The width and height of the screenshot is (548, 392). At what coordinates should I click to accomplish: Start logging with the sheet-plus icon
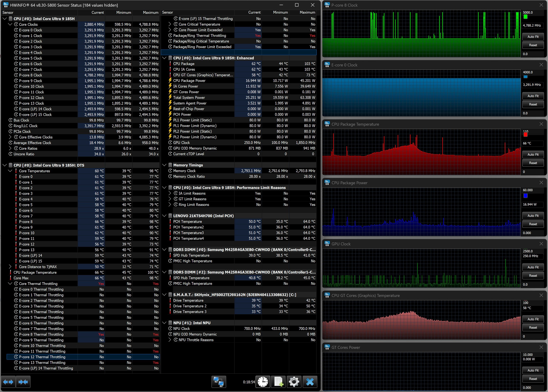tap(278, 382)
